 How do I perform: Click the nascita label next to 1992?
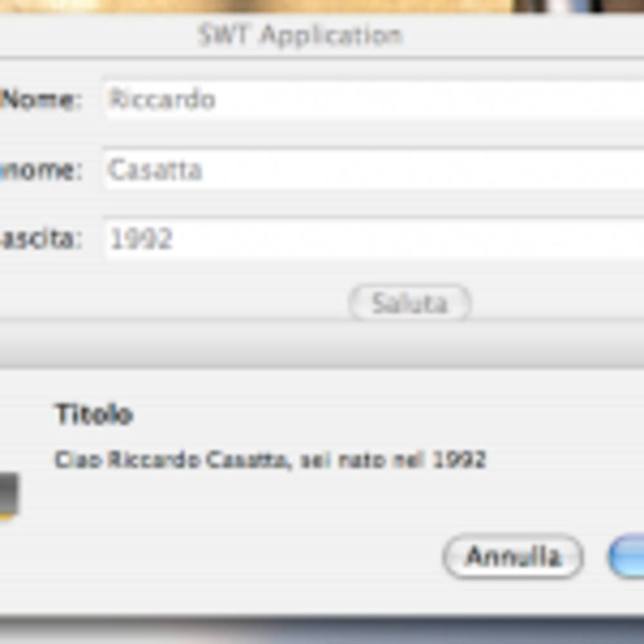(41, 239)
